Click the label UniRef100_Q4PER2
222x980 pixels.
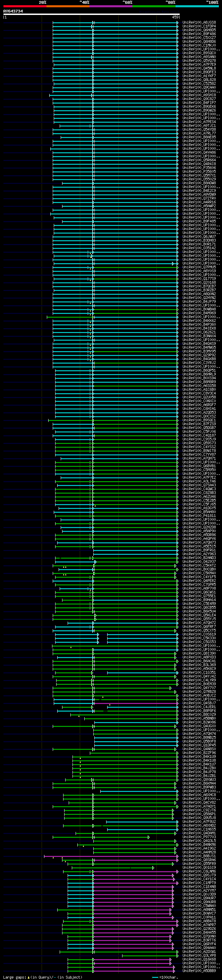pyautogui.click(x=199, y=581)
